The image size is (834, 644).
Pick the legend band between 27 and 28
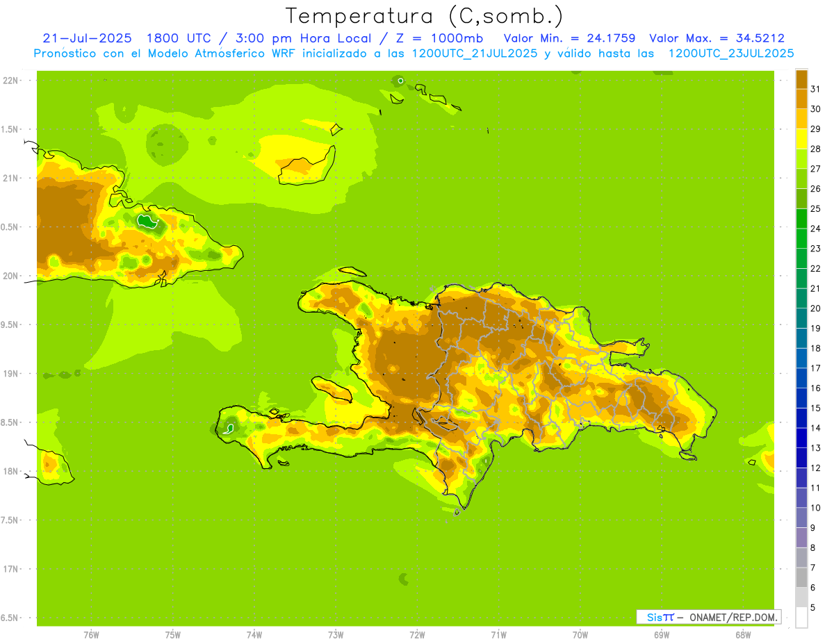tap(801, 158)
